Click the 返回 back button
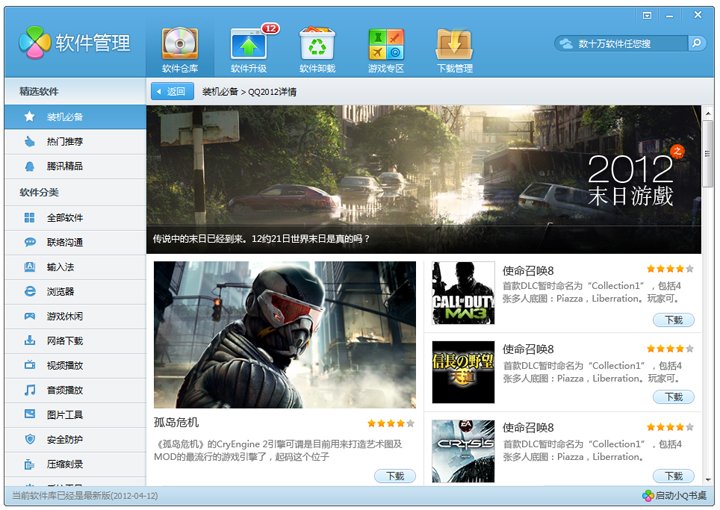720x510 pixels. click(172, 91)
